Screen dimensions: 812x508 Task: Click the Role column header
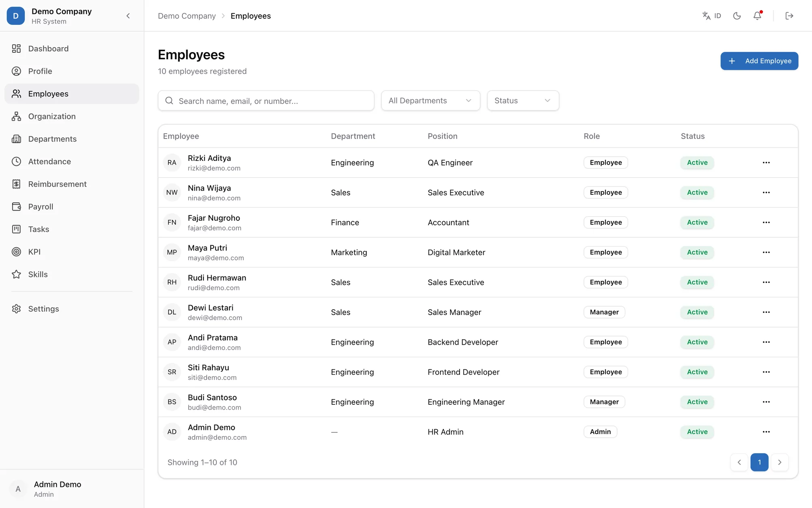pos(592,136)
